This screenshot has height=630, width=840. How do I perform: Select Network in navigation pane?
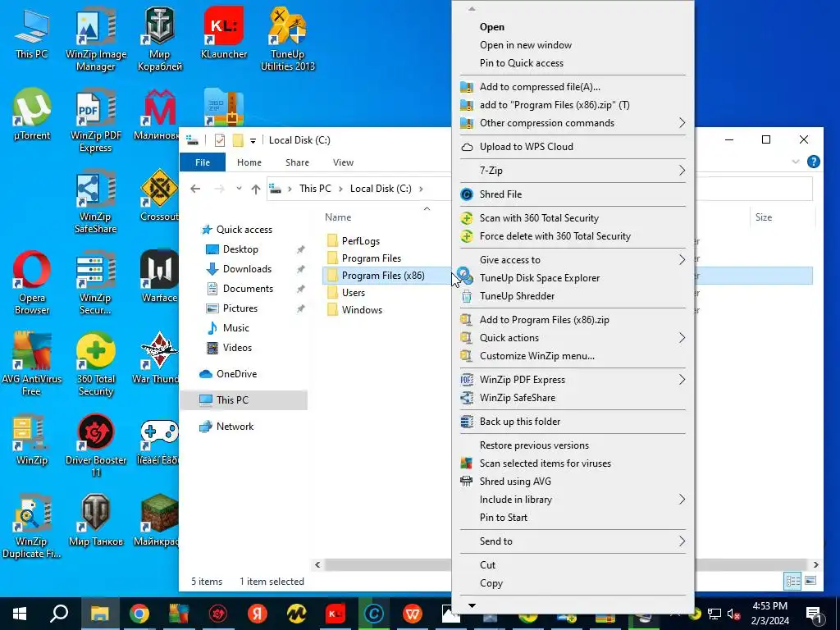pos(235,427)
